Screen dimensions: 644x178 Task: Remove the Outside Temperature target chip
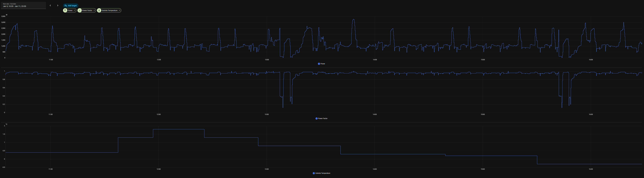[x=120, y=10]
